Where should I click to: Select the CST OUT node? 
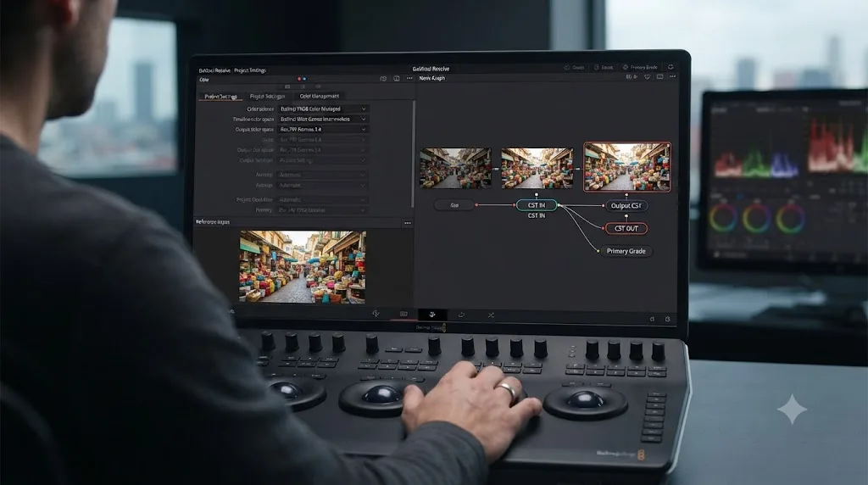point(626,228)
